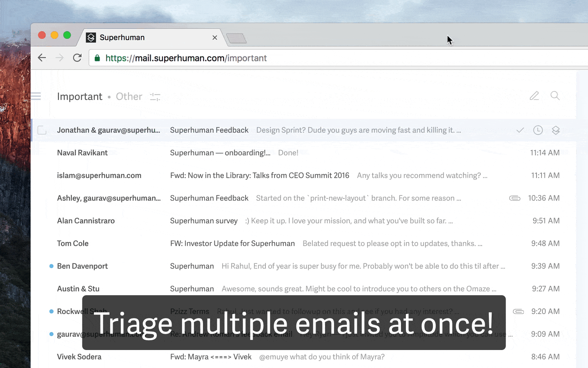Open split inbox filter settings icon
The height and width of the screenshot is (368, 588).
155,97
